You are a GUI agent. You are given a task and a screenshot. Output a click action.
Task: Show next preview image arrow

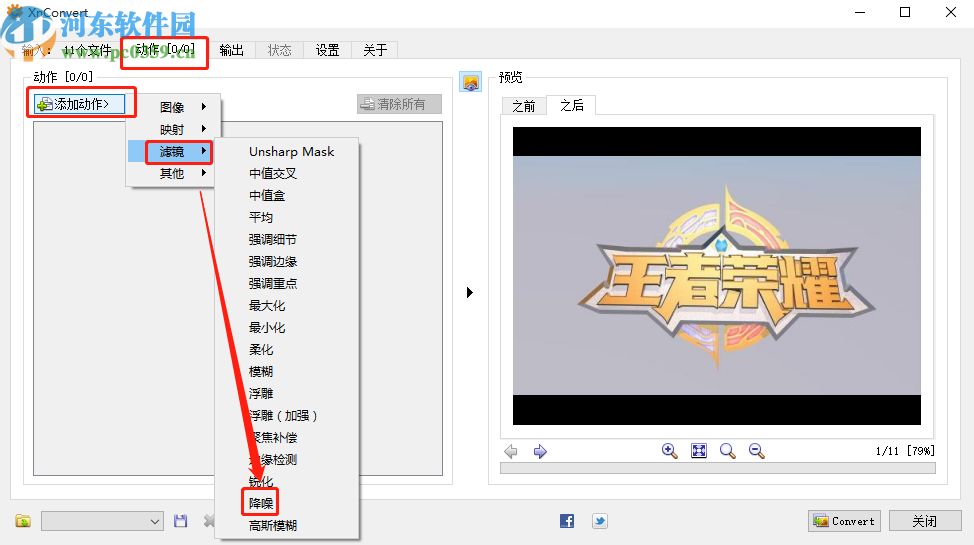tap(540, 451)
